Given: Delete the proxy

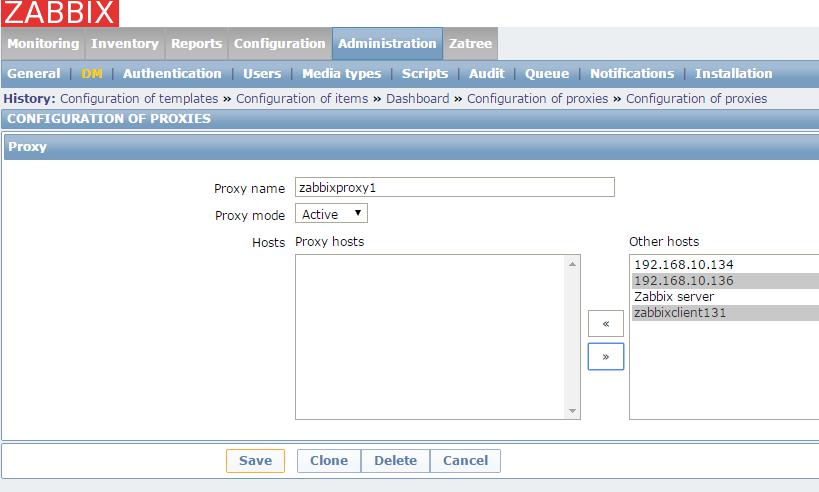Looking at the screenshot, I should pyautogui.click(x=395, y=461).
